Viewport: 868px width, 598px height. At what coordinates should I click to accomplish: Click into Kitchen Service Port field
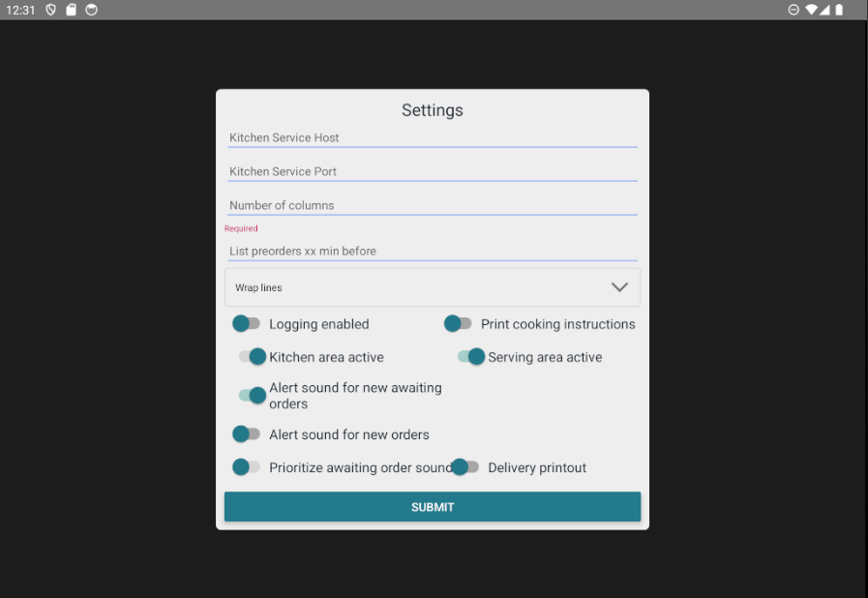tap(432, 172)
